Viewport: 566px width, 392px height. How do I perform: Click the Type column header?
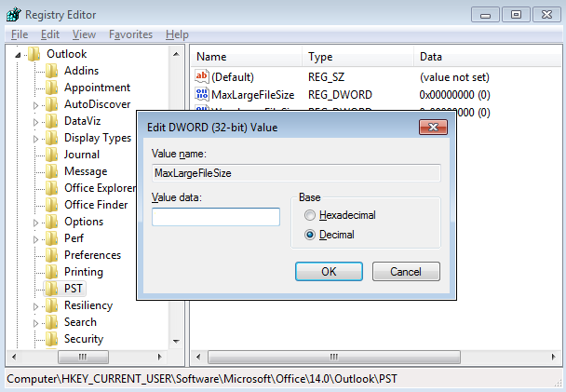[357, 57]
